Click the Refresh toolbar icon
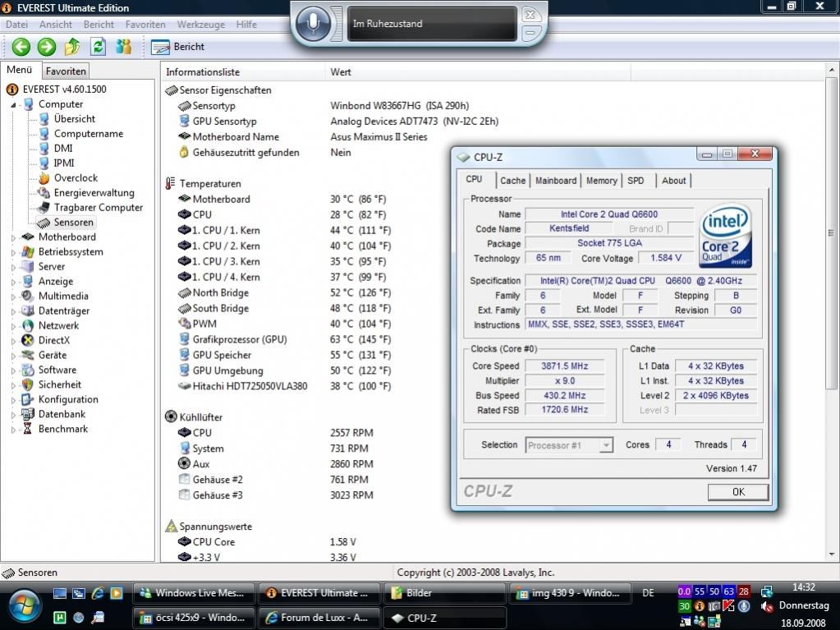Screen dimensions: 840x630 coord(98,47)
